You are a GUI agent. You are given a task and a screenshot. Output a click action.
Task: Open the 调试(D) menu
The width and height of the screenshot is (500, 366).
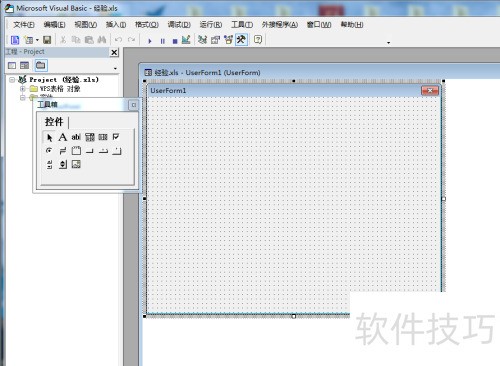(x=179, y=25)
